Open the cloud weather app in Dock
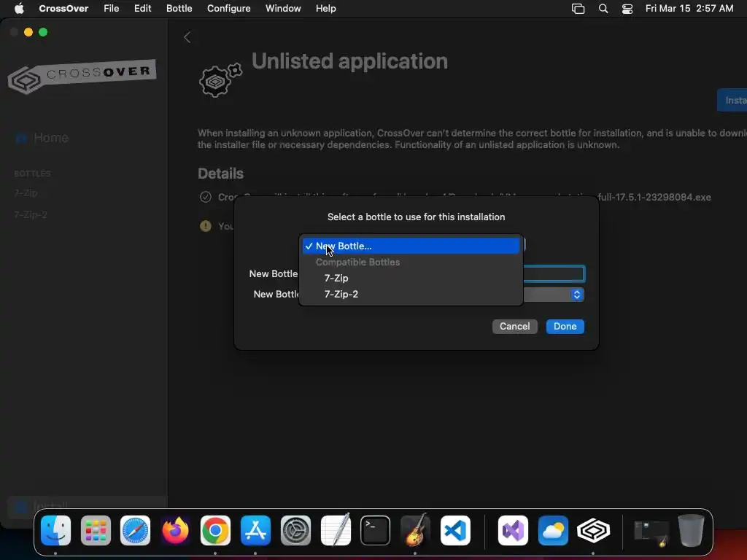The image size is (747, 560). (x=553, y=531)
